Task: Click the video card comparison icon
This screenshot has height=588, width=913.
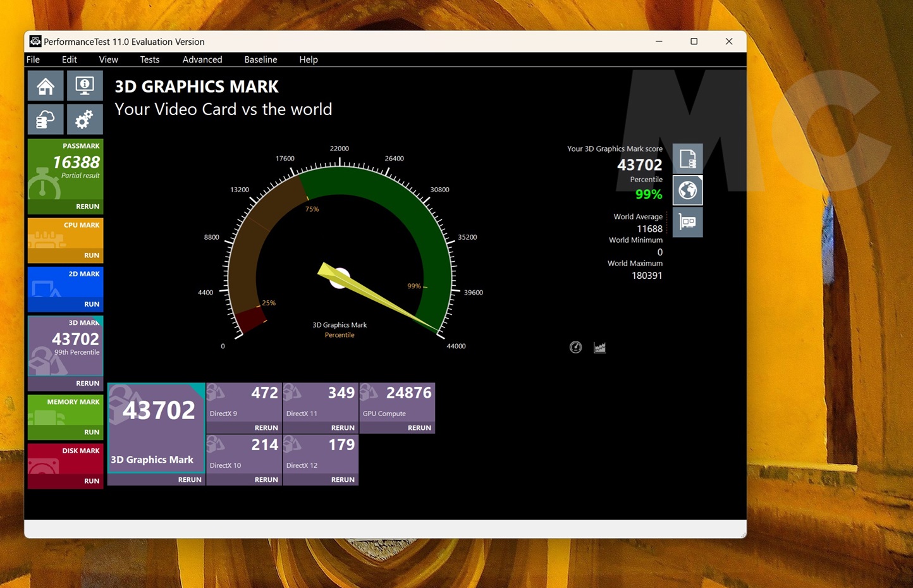Action: click(x=687, y=222)
